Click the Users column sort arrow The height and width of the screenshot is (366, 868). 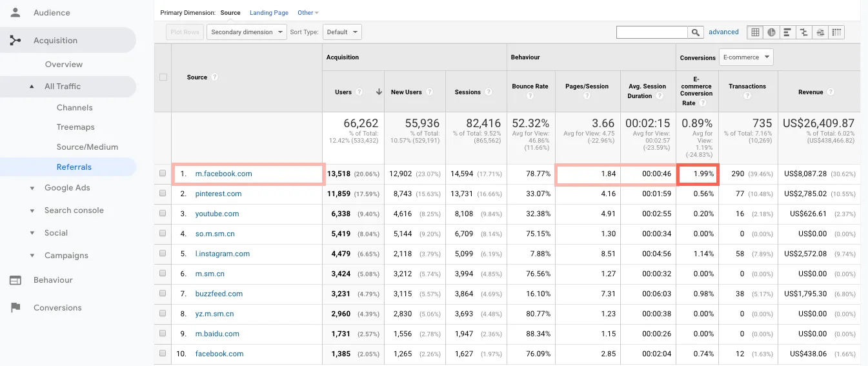click(379, 92)
